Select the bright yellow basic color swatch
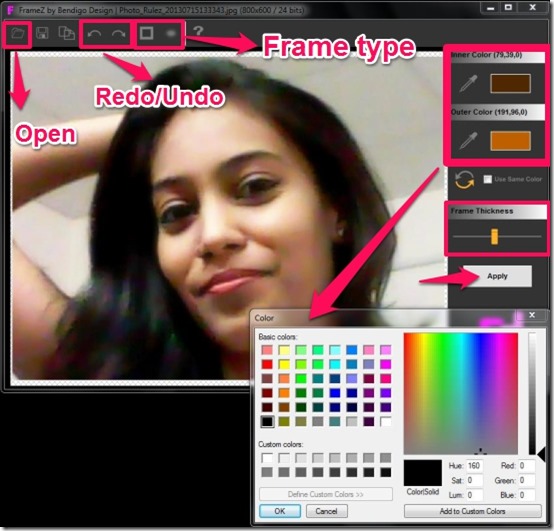The height and width of the screenshot is (531, 554). (284, 364)
